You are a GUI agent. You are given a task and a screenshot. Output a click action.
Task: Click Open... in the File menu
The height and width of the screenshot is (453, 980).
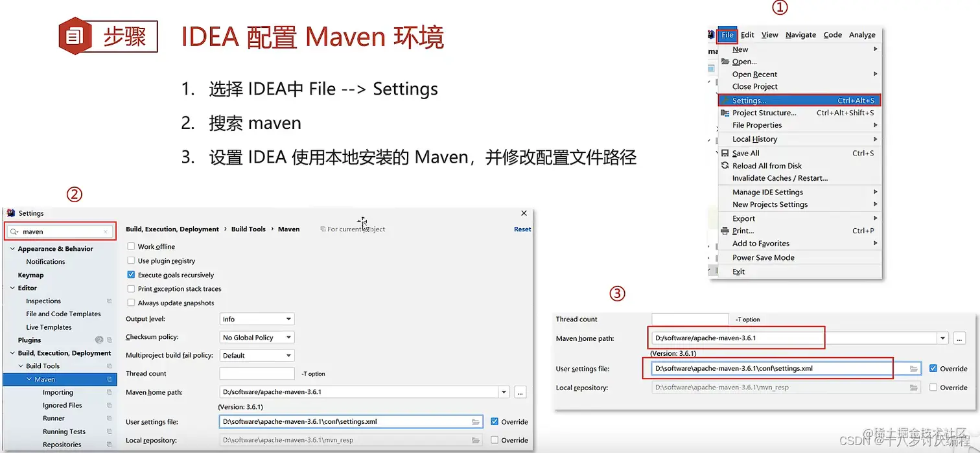[800, 62]
